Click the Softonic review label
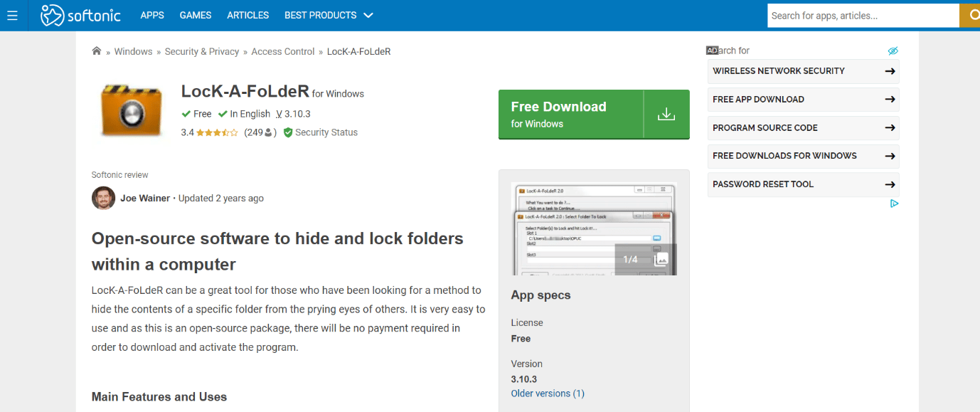The height and width of the screenshot is (412, 980). [120, 175]
